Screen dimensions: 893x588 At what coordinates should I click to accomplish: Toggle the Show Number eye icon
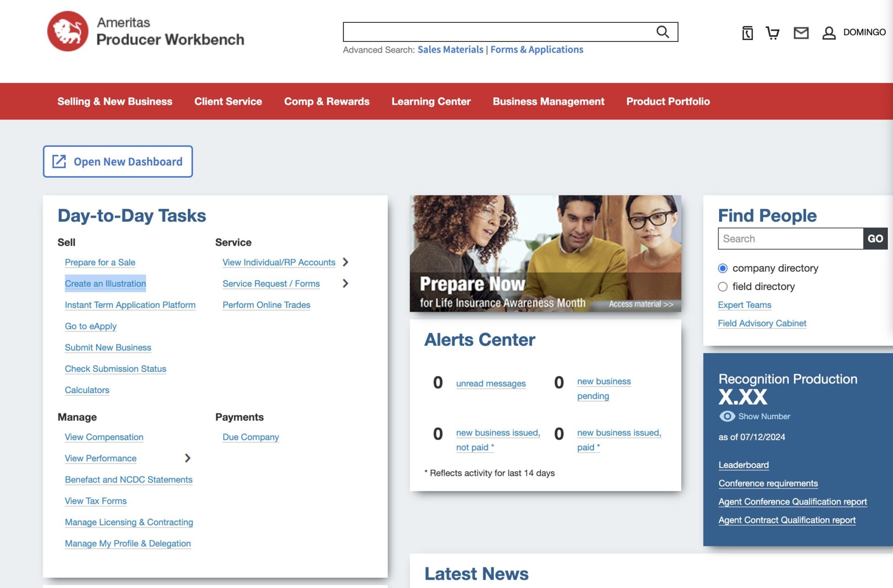click(727, 416)
